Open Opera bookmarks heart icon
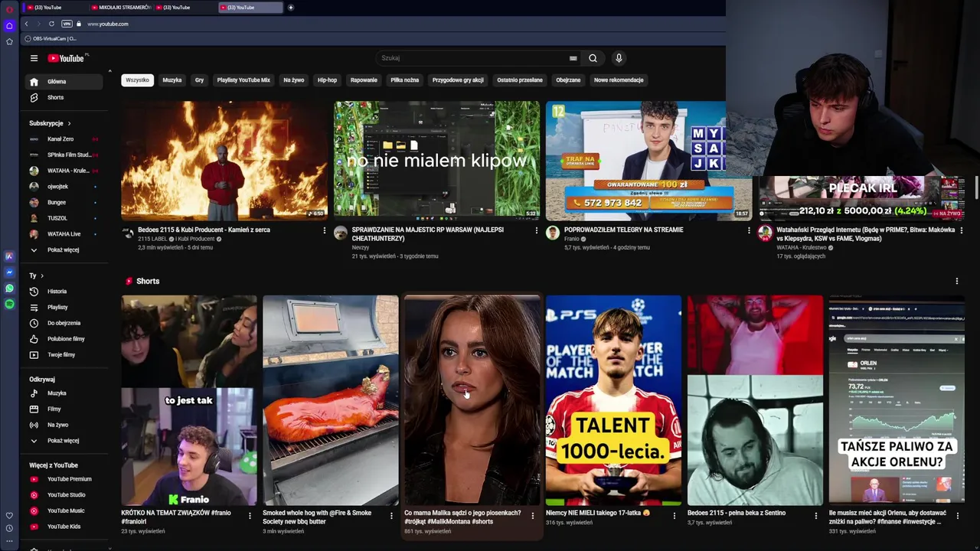Viewport: 980px width, 551px height. (9, 516)
